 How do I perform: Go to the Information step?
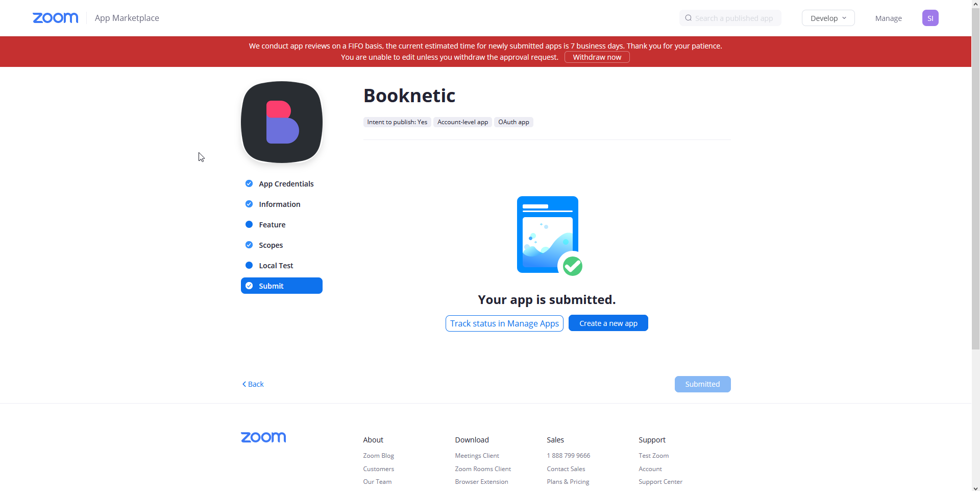[x=282, y=204]
